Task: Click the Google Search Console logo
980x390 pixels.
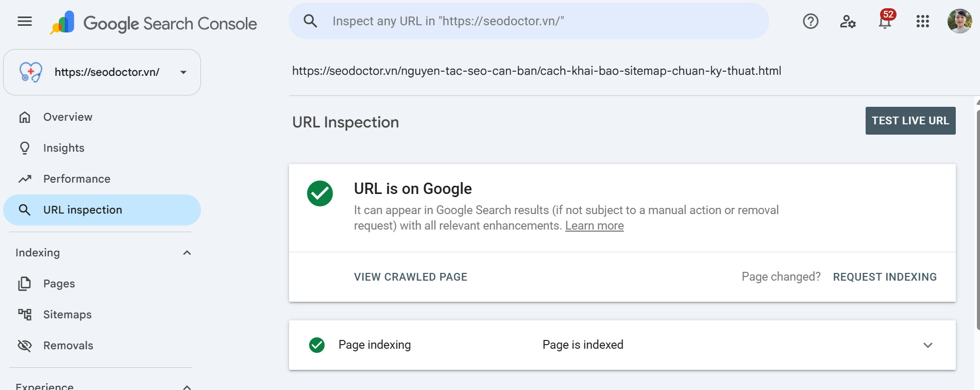Action: coord(154,23)
